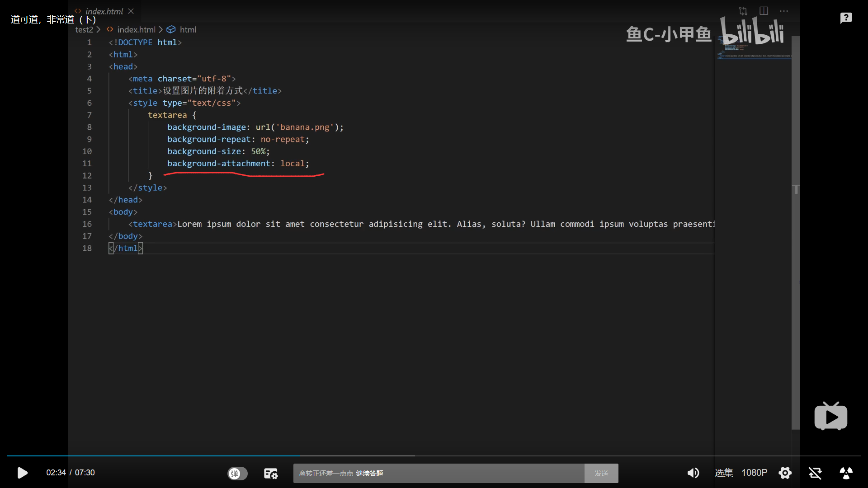Click the background-attachment: local line
Screen dimensions: 868x488
tap(238, 164)
